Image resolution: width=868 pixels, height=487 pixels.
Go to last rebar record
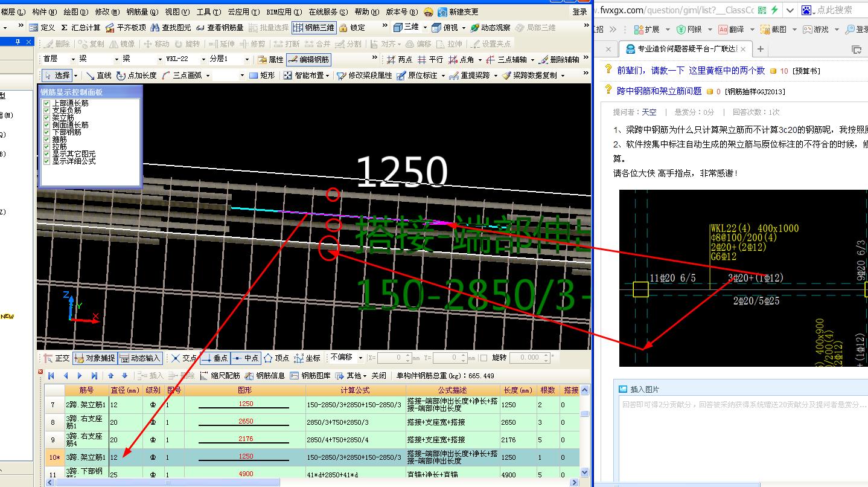[94, 375]
